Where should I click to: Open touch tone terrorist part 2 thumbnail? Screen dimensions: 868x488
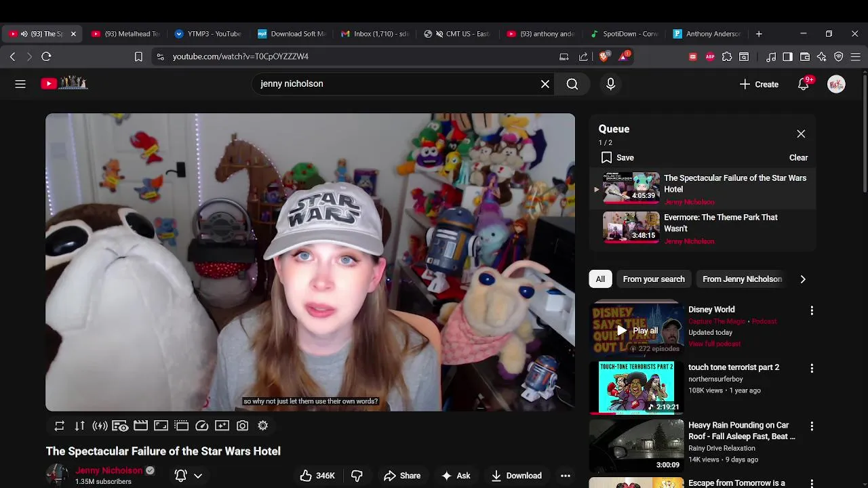636,387
